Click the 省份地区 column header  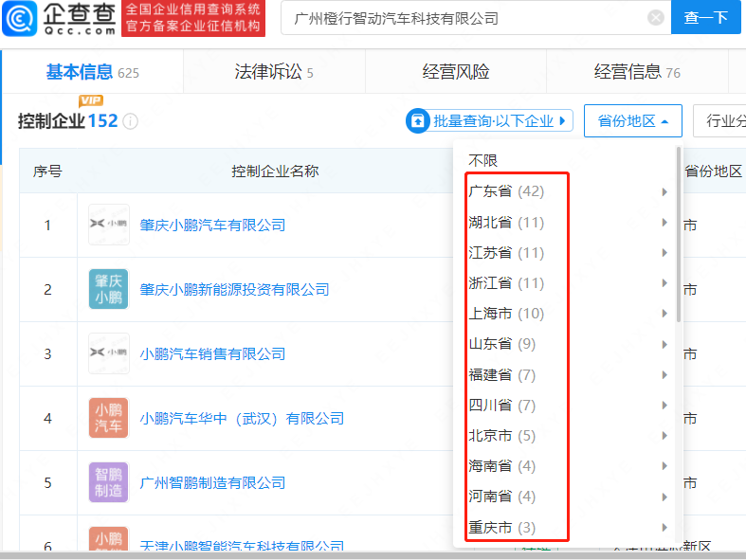tap(713, 171)
